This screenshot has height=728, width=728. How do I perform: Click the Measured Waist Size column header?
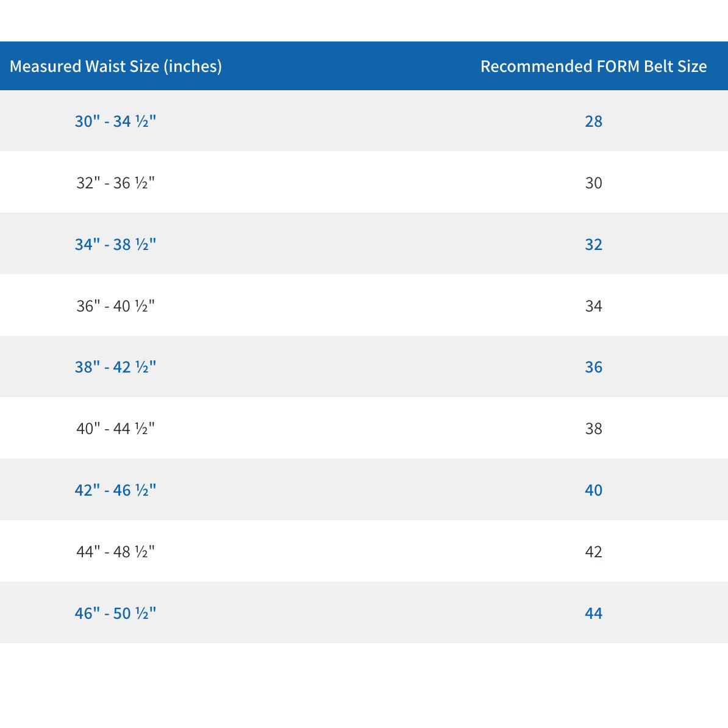[116, 66]
